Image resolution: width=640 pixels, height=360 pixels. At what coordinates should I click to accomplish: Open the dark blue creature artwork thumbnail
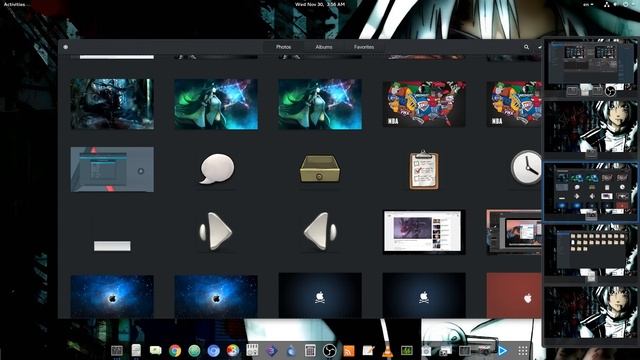point(112,104)
